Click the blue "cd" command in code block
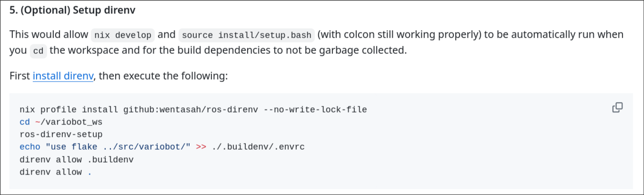 tap(25, 122)
